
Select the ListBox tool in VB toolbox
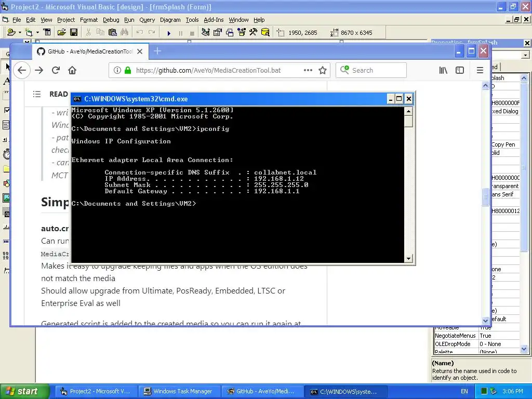[x=6, y=125]
